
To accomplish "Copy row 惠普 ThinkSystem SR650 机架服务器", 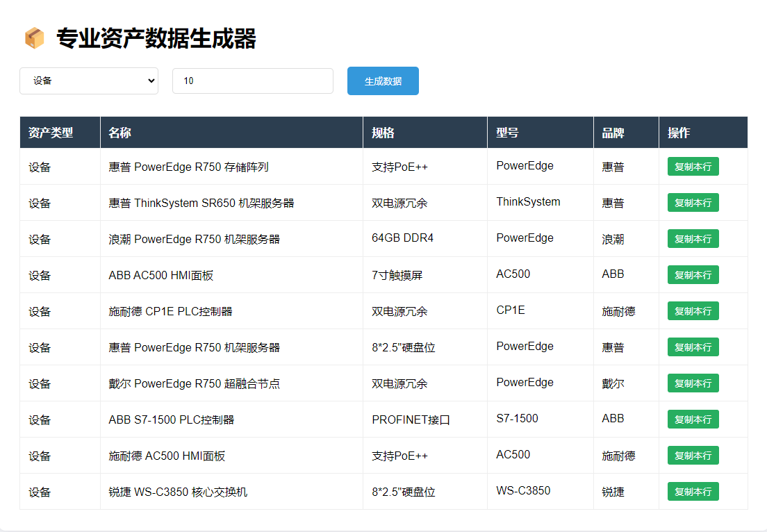I will click(693, 202).
